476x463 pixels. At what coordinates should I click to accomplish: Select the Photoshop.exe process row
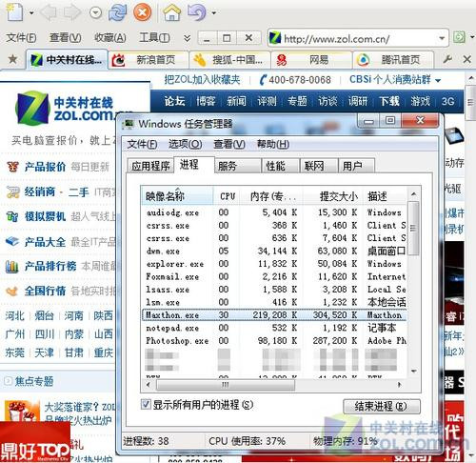(x=274, y=341)
